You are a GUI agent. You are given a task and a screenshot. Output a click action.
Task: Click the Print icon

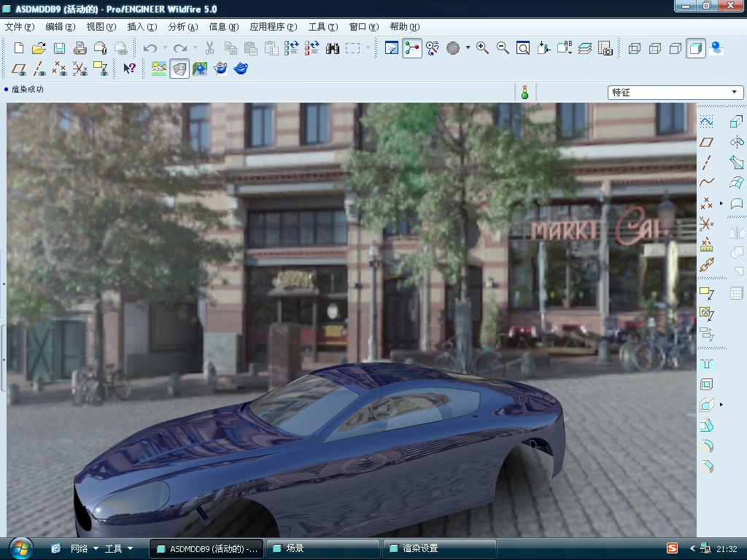coord(80,48)
